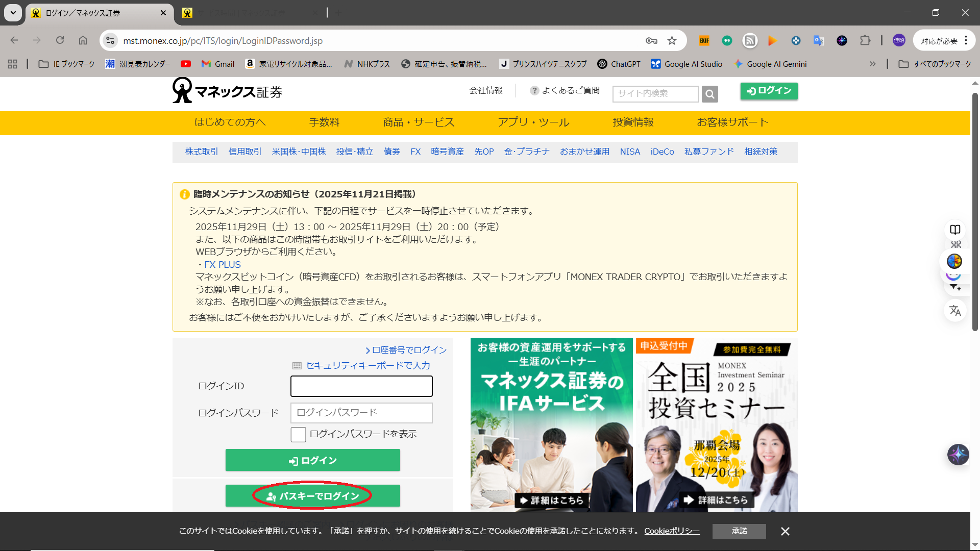Open the NISA link
The image size is (980, 551).
pyautogui.click(x=629, y=152)
